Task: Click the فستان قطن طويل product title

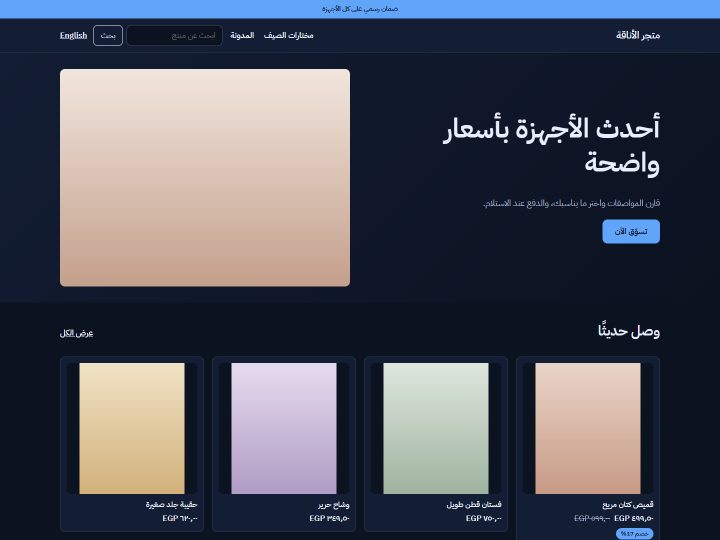Action: pos(474,505)
